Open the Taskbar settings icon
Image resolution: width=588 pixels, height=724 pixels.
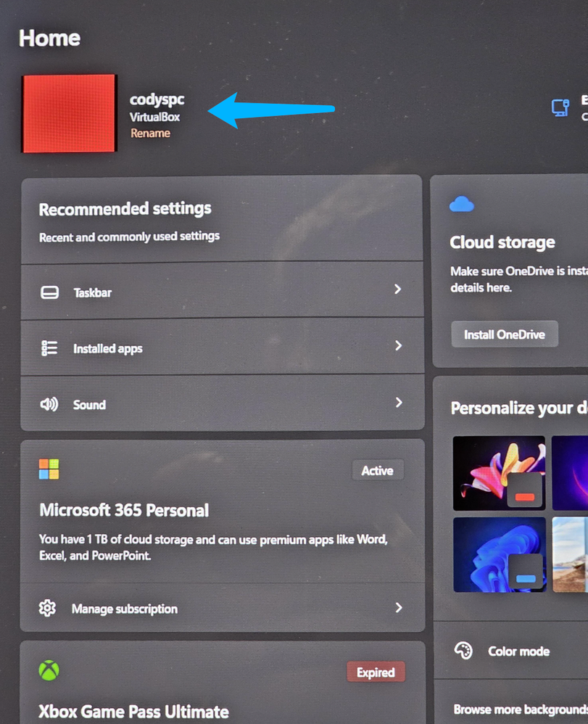pos(49,292)
